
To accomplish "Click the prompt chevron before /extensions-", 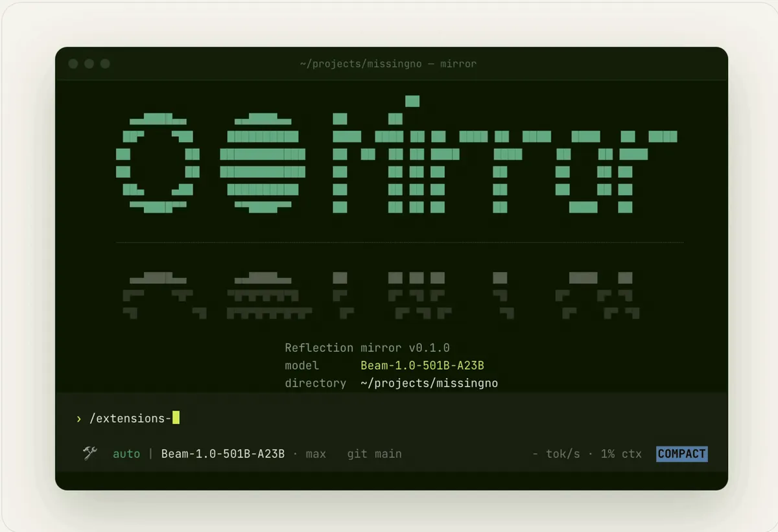I will [x=79, y=419].
